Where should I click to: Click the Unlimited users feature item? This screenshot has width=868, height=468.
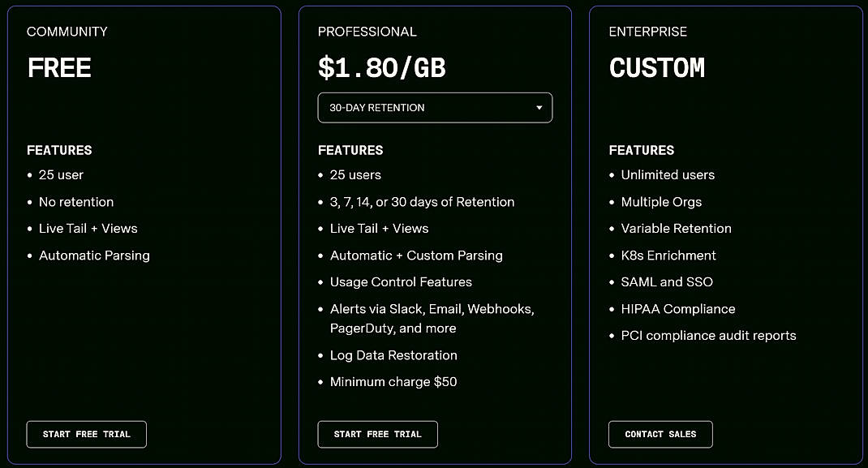pos(668,174)
